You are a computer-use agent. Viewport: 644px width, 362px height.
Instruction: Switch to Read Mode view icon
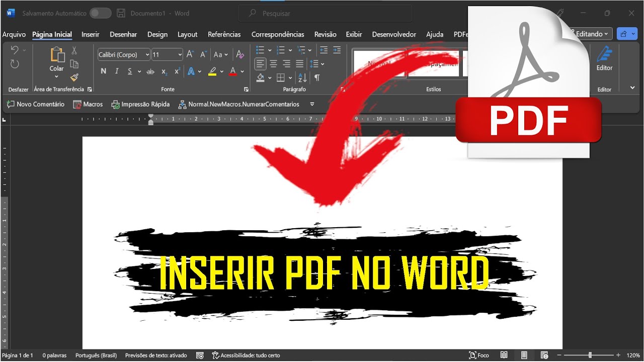504,355
